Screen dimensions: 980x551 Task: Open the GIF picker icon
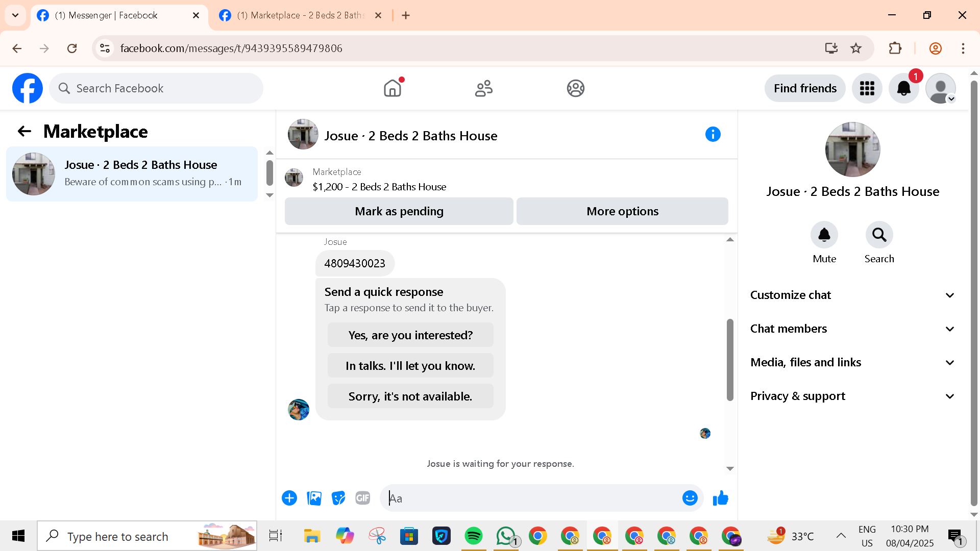coord(362,498)
